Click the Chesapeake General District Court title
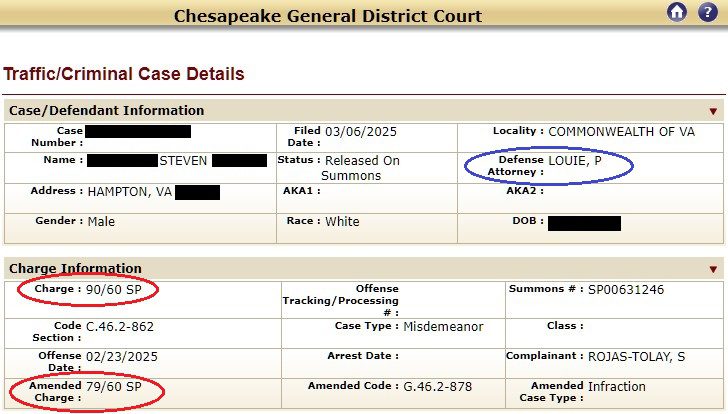Viewport: 728px width, 414px height. click(x=328, y=16)
